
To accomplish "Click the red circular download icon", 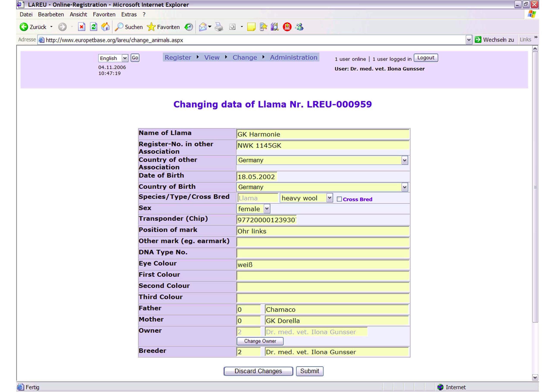I will (x=287, y=27).
